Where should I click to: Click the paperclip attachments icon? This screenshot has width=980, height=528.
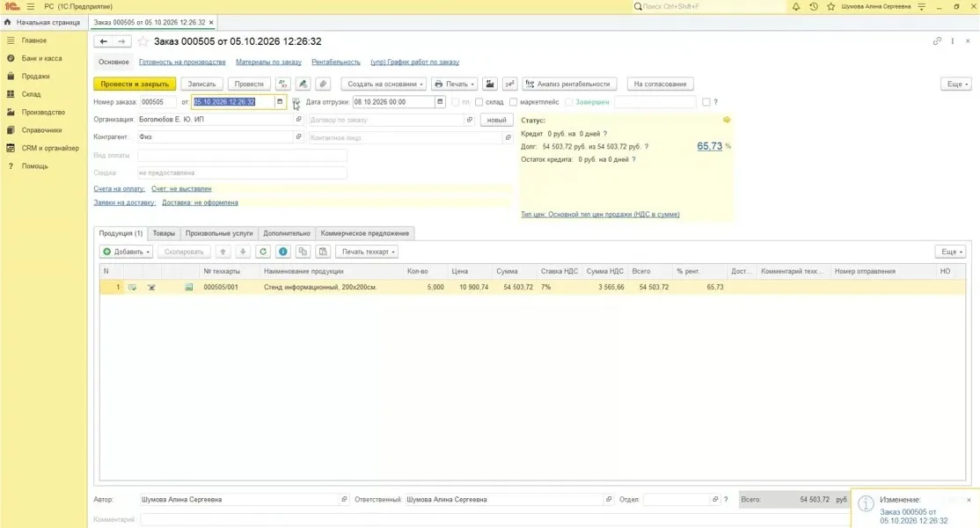[323, 84]
